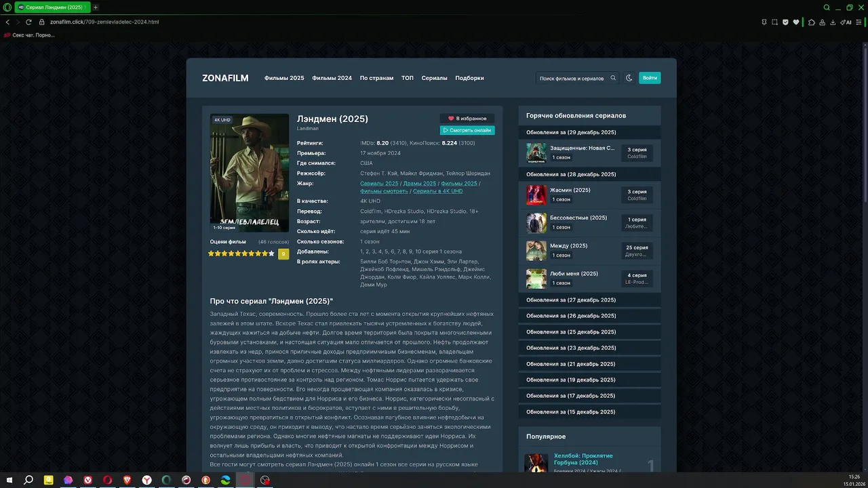Screen dimensions: 868x488
Task: Open 'Хеллбой: Проклятие Горбуна (2024)' link
Action: click(x=583, y=459)
